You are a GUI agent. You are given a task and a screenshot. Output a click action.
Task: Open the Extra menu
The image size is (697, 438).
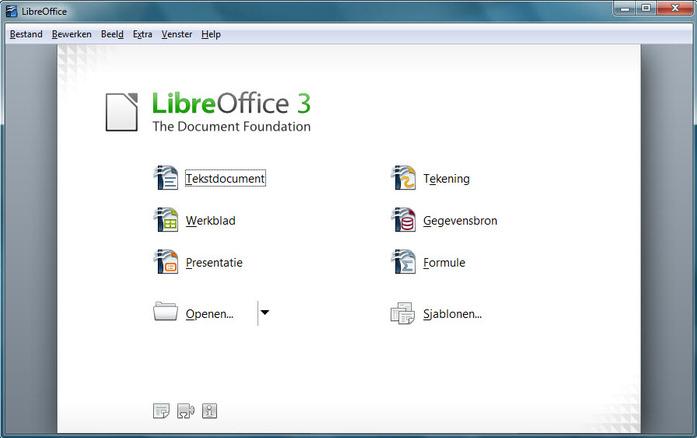coord(142,34)
